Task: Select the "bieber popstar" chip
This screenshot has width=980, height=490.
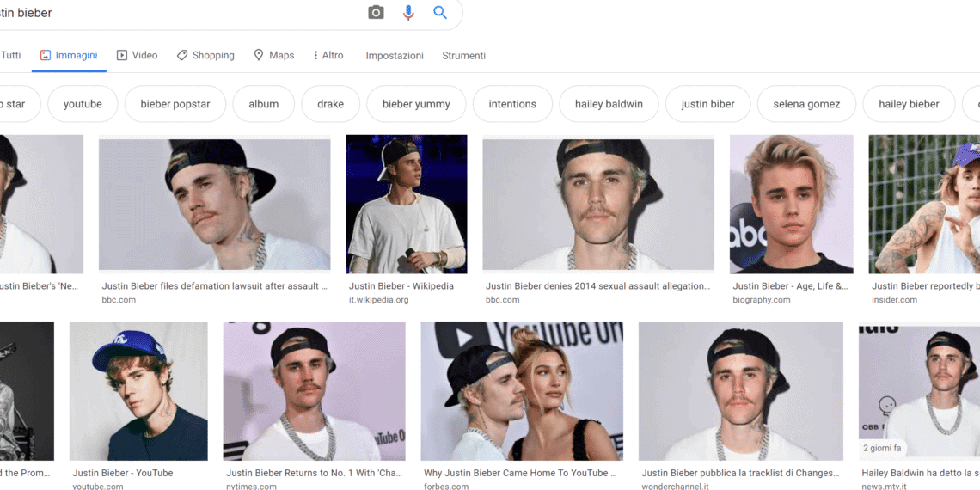Action: point(175,104)
